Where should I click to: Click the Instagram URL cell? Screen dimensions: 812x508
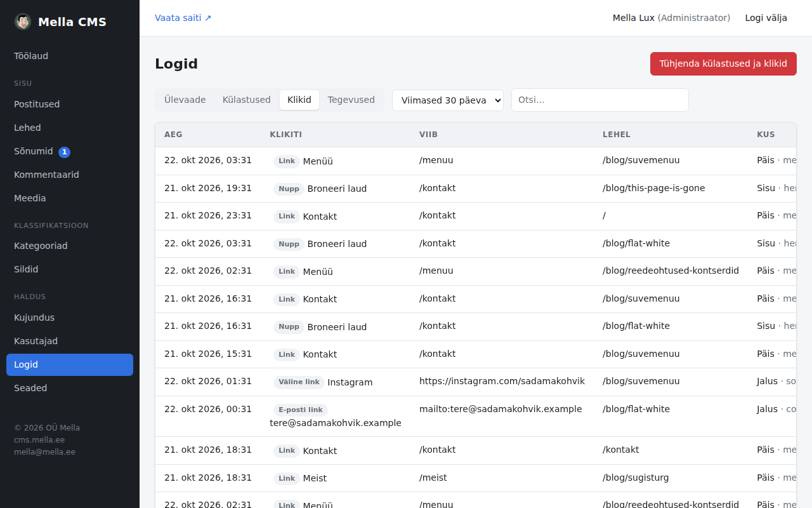click(502, 381)
